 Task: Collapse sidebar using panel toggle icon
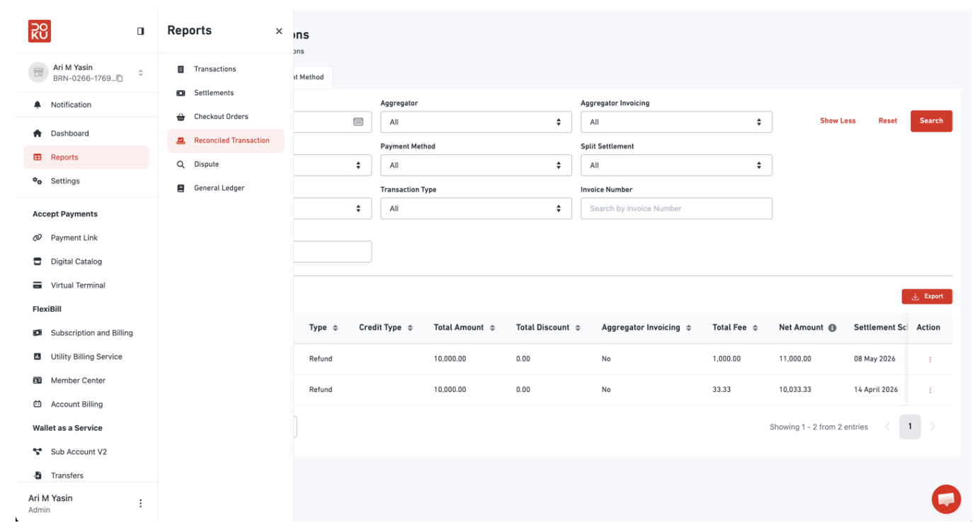pos(140,31)
